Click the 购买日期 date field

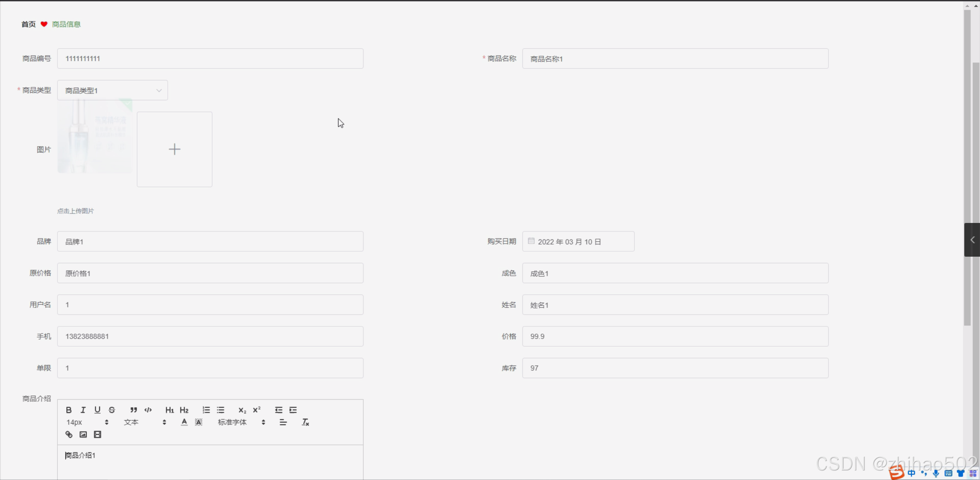click(578, 242)
